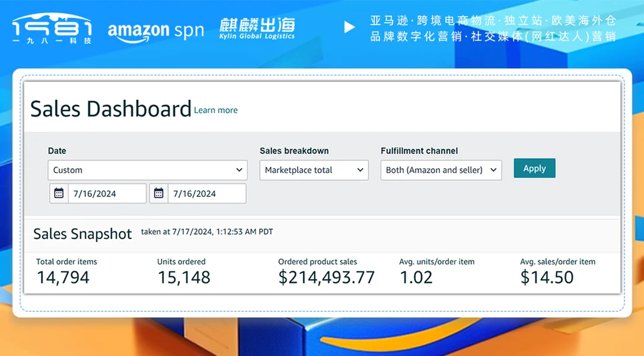Click Total order items value 14,794

(x=63, y=278)
